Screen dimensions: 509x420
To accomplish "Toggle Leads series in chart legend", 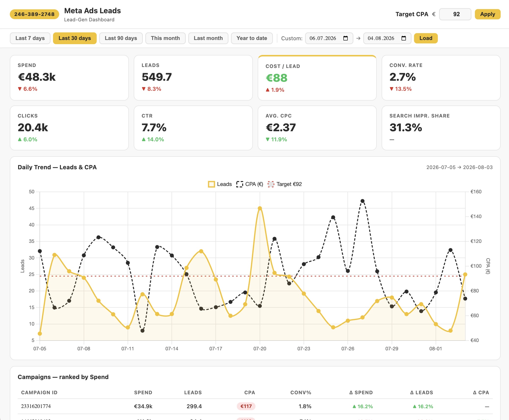I will point(220,184).
